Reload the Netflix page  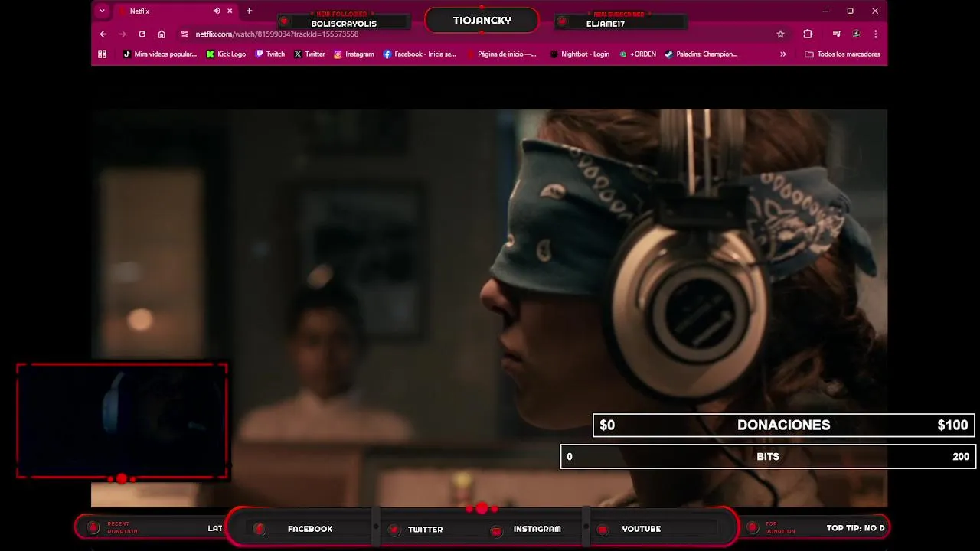[x=142, y=34]
